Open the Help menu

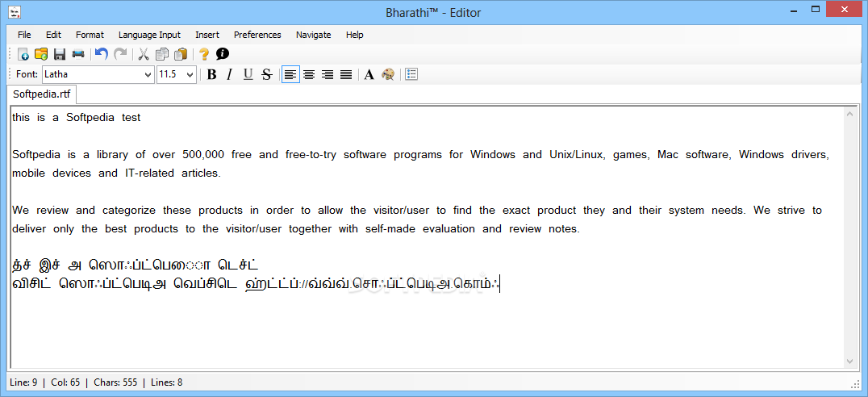[x=355, y=35]
